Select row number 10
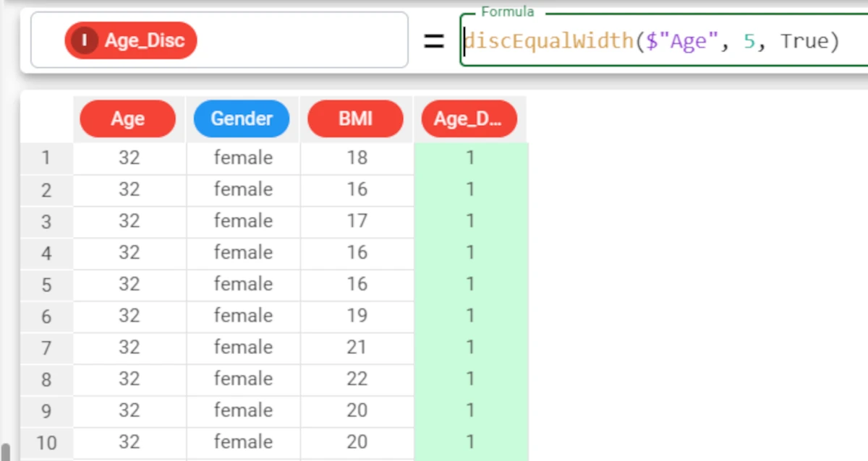The height and width of the screenshot is (461, 868). click(x=46, y=442)
